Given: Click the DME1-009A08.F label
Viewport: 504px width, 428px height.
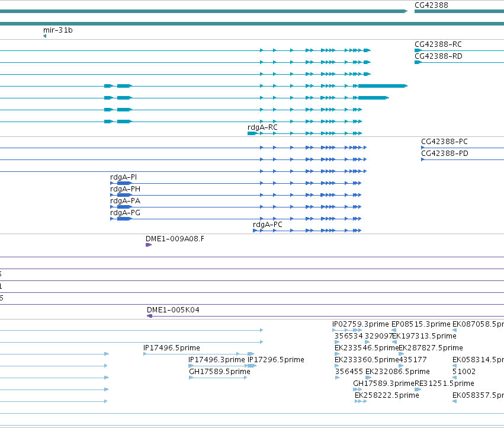Looking at the screenshot, I should coord(175,239).
